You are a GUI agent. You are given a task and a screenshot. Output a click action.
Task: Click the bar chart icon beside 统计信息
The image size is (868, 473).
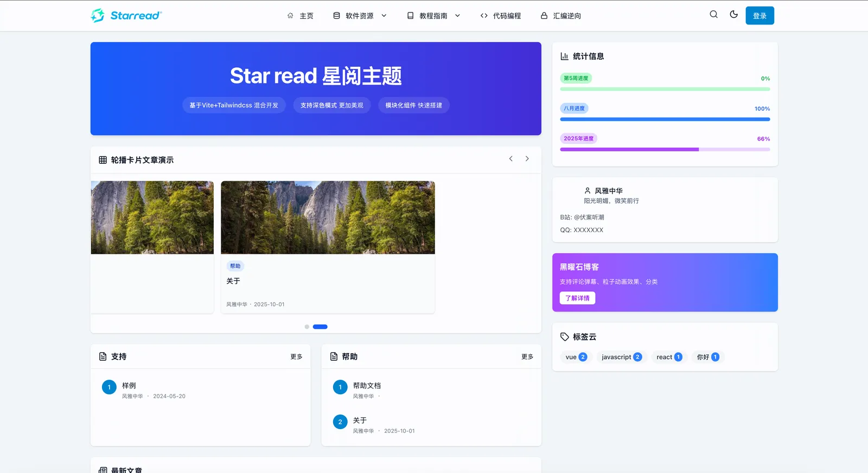point(564,56)
